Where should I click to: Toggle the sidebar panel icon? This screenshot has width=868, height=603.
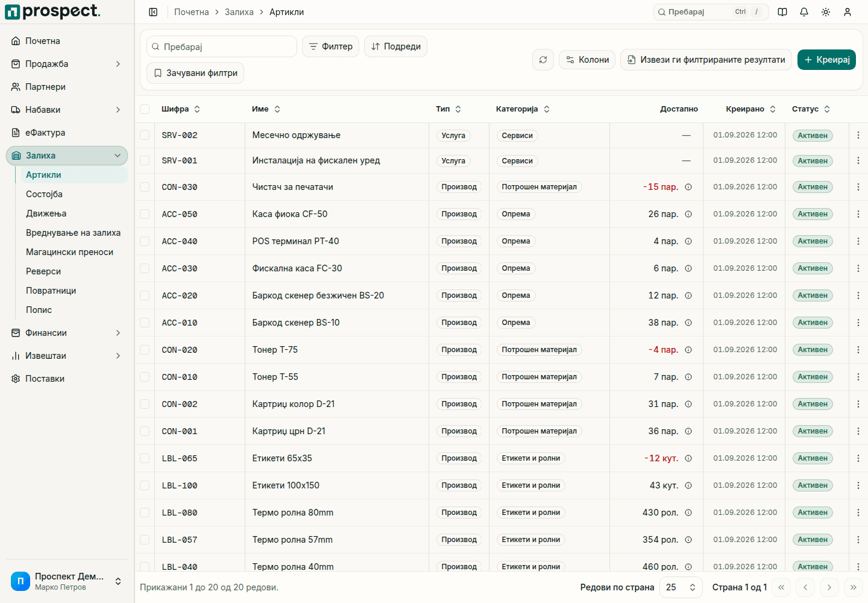153,12
